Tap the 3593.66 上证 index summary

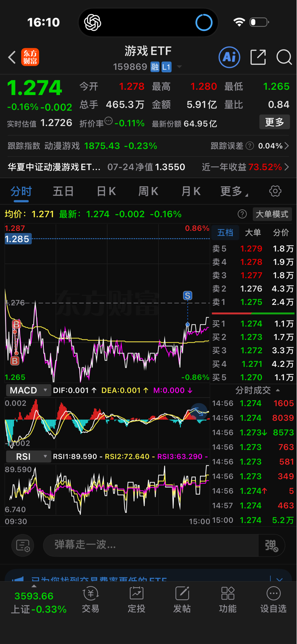(38, 603)
